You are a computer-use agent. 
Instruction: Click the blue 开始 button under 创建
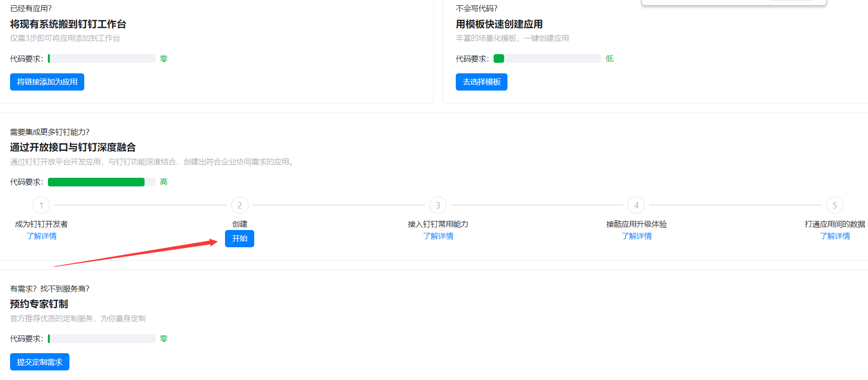pos(239,239)
